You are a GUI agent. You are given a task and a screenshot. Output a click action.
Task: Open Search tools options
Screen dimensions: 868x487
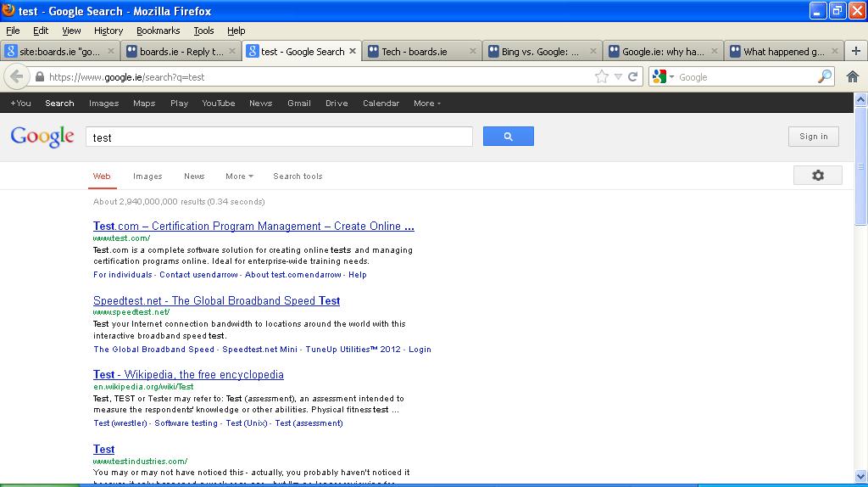tap(298, 176)
